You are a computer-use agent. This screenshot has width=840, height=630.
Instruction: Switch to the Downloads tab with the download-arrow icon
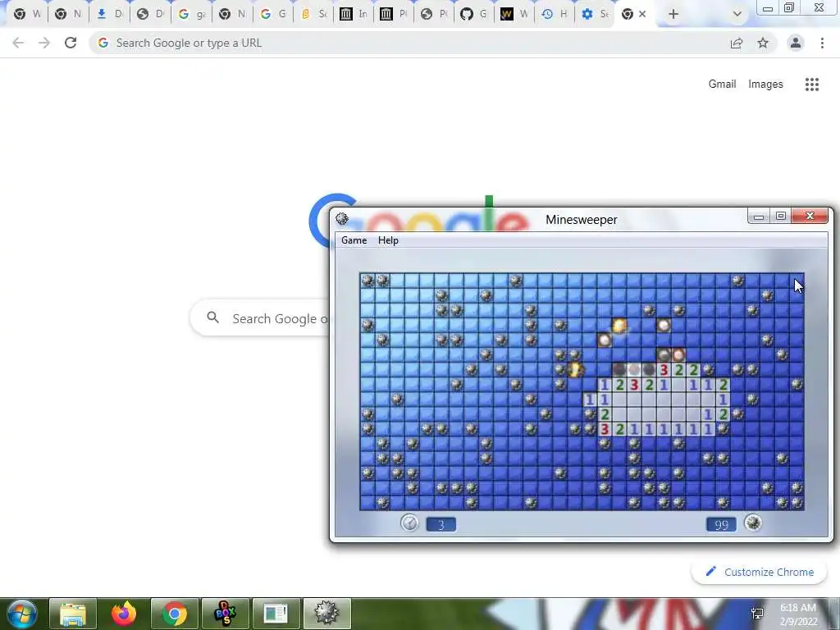[110, 14]
